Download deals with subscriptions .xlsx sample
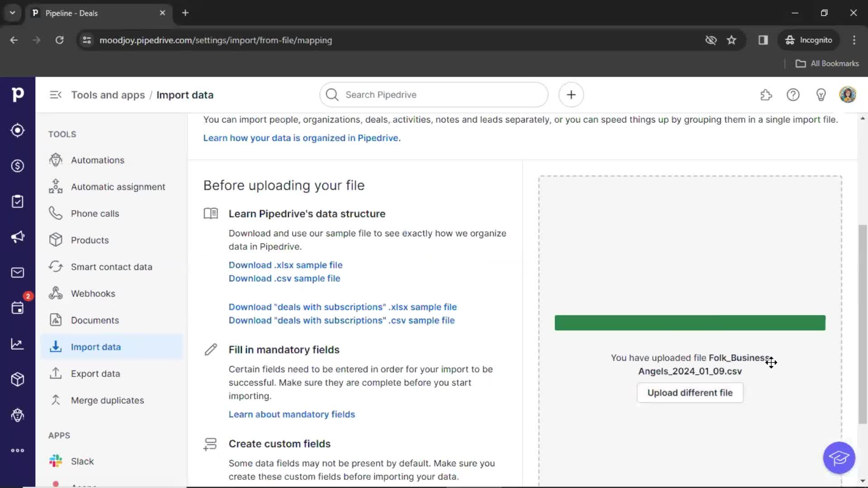The width and height of the screenshot is (868, 488). click(343, 307)
